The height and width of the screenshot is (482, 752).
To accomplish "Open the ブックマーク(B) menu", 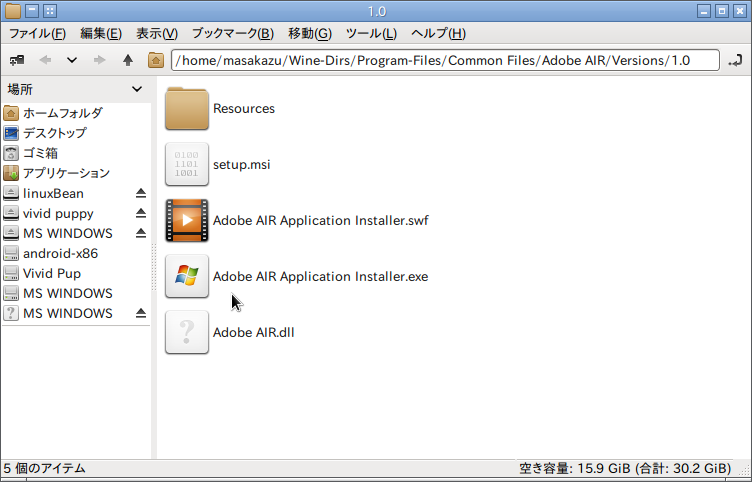I will [x=233, y=34].
